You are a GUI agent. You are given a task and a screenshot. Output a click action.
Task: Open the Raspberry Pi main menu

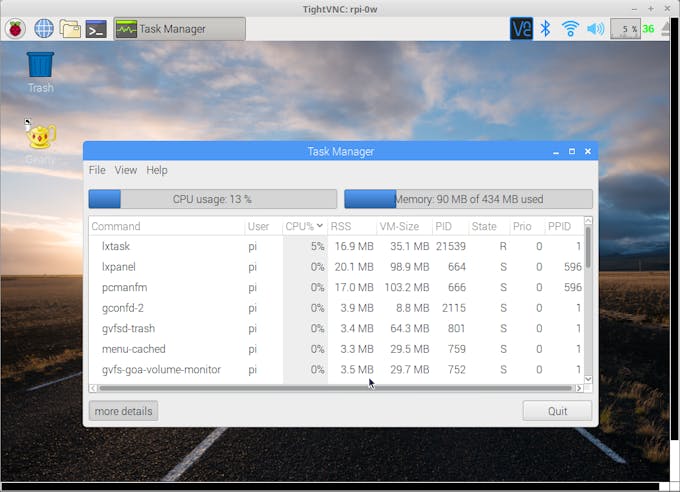tap(16, 29)
